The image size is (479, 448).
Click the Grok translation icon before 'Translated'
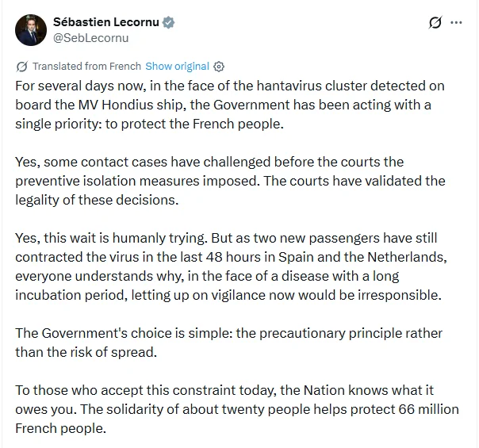[x=21, y=67]
